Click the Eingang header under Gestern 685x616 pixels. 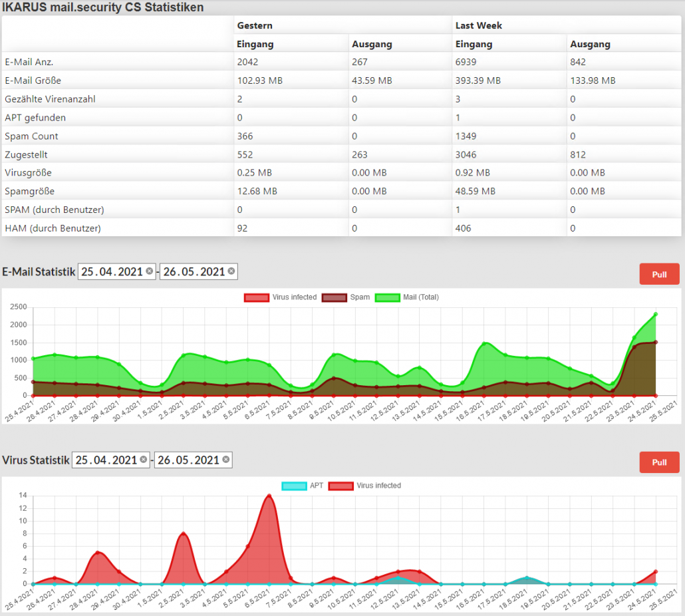pos(255,44)
